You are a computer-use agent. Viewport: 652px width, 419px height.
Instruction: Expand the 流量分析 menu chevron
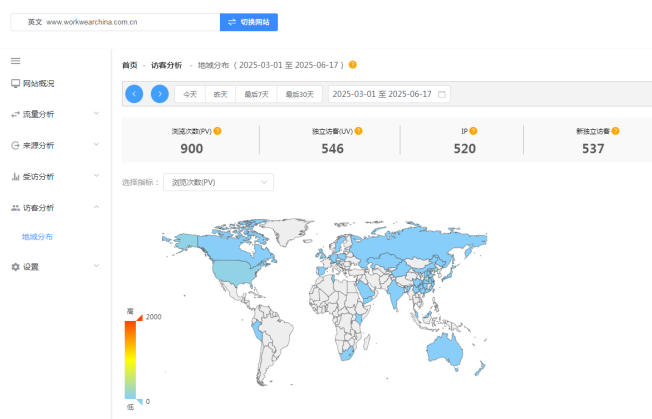pos(96,113)
